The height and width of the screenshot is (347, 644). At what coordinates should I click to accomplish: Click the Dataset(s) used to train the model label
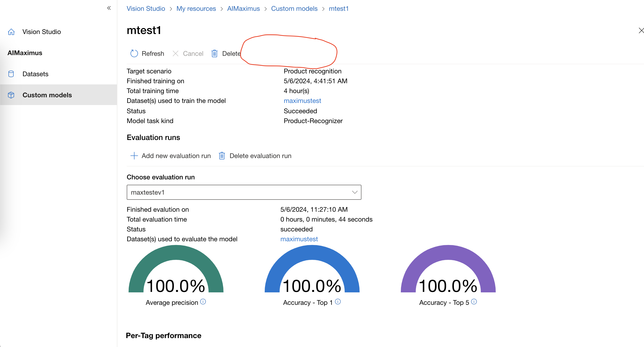tap(176, 101)
